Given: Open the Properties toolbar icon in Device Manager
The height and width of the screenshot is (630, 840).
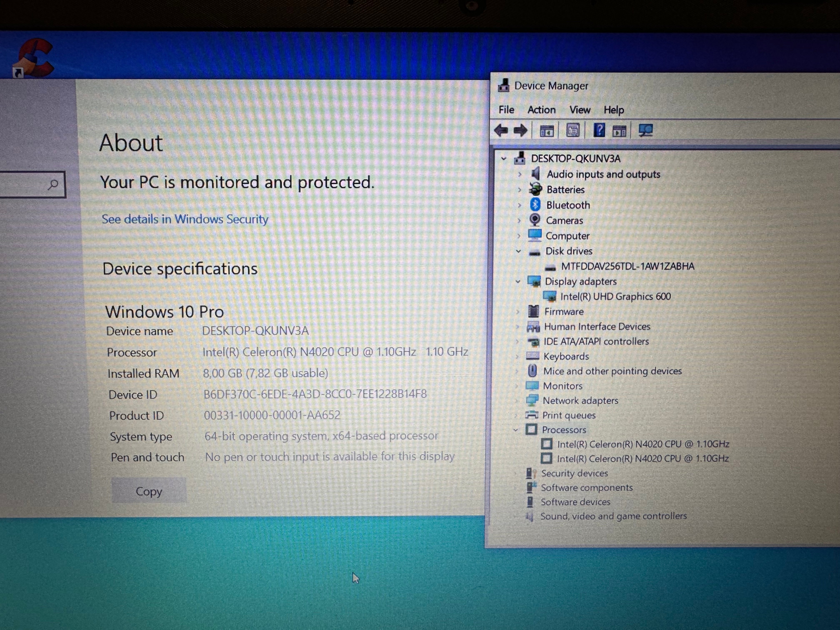Looking at the screenshot, I should [573, 131].
